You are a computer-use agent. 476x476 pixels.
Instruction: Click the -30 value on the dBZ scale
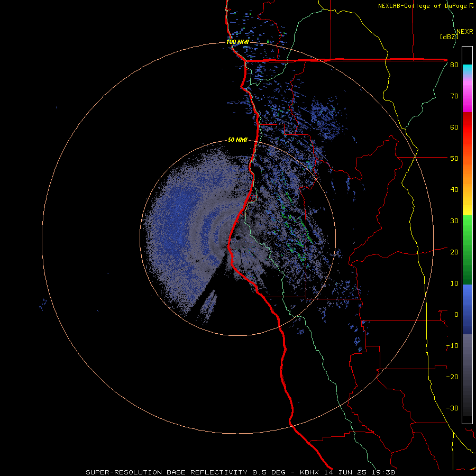[452, 408]
